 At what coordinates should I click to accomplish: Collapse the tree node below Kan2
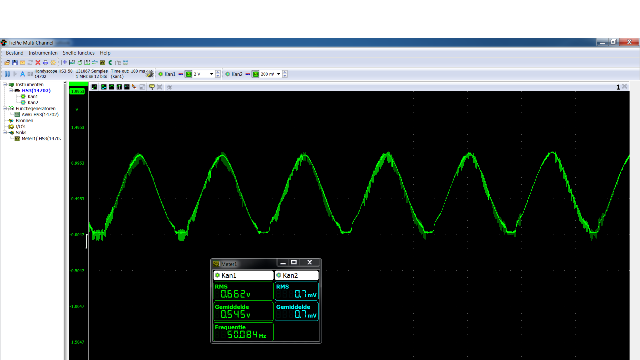click(x=5, y=109)
